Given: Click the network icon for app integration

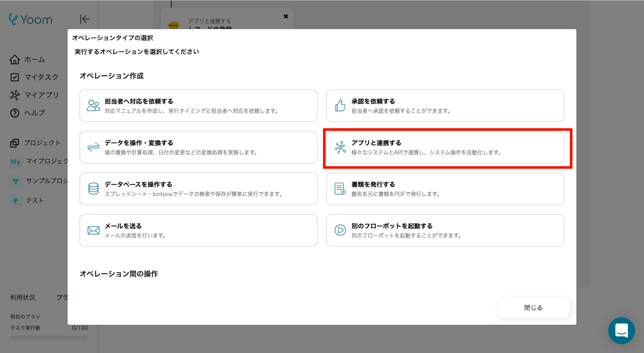Looking at the screenshot, I should click(x=340, y=147).
